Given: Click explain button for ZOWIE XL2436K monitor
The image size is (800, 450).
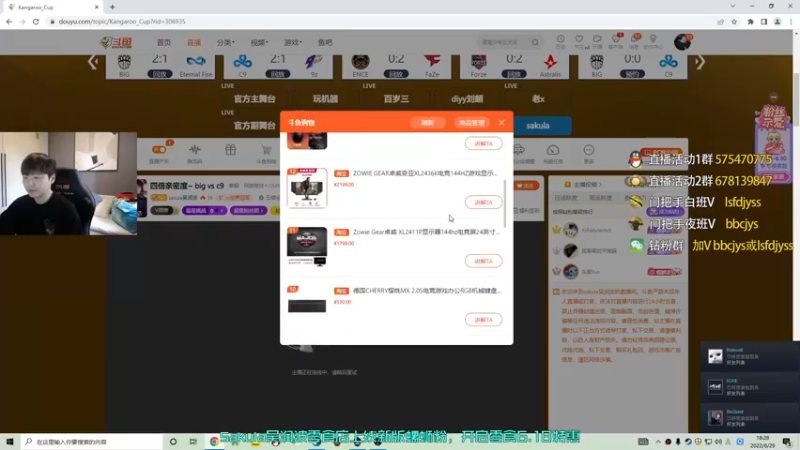Looking at the screenshot, I should (x=483, y=203).
